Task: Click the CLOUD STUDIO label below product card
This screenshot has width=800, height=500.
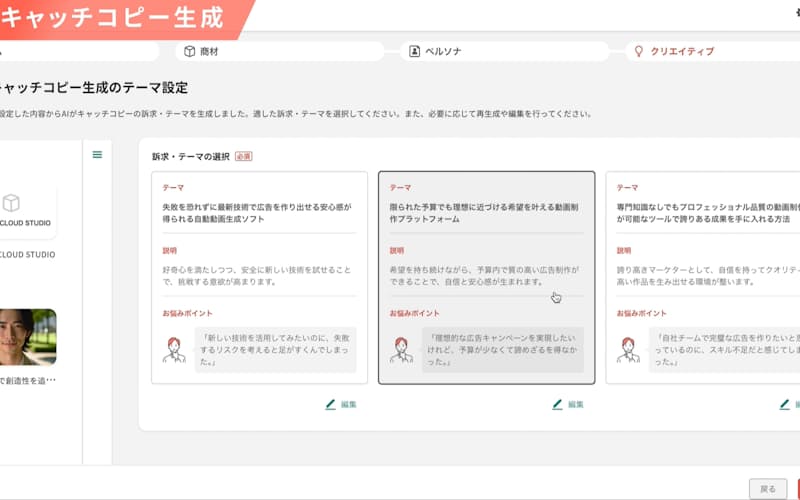Action: pyautogui.click(x=28, y=254)
